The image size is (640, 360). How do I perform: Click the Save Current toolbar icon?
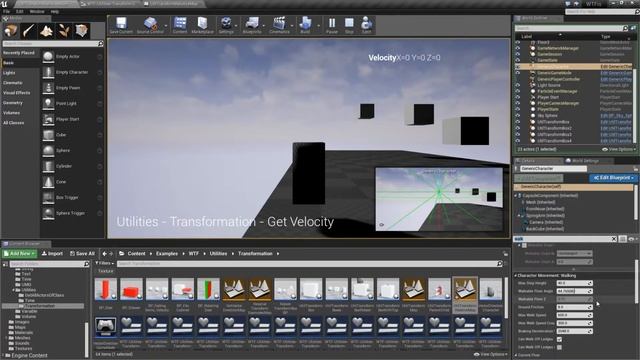(x=121, y=25)
